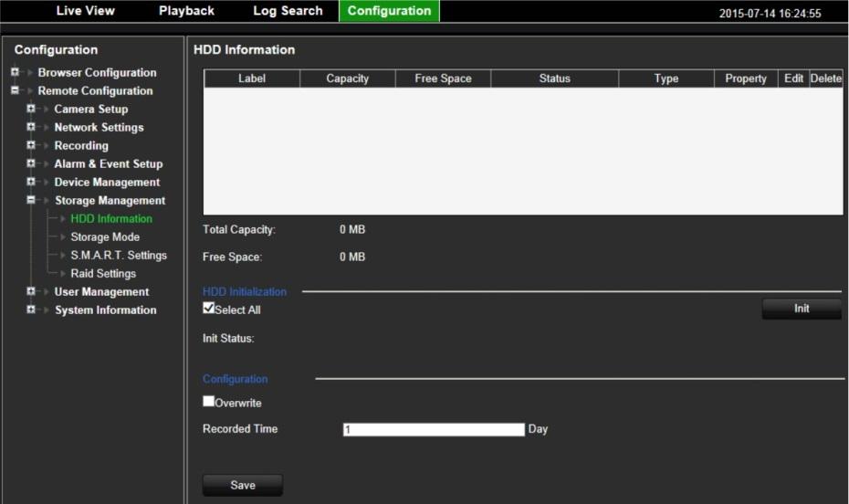849x504 pixels.
Task: Open the Live View tab
Action: coord(85,11)
